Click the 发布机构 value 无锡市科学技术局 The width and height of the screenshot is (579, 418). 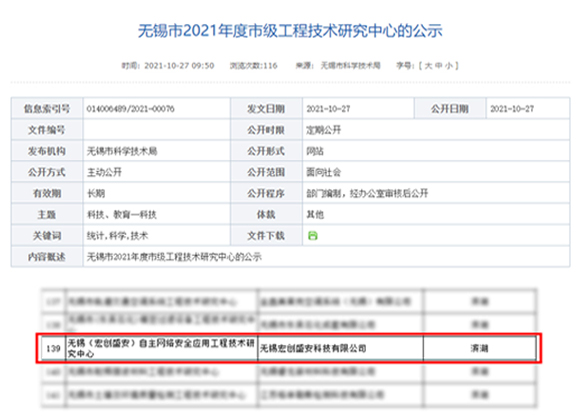pos(122,151)
